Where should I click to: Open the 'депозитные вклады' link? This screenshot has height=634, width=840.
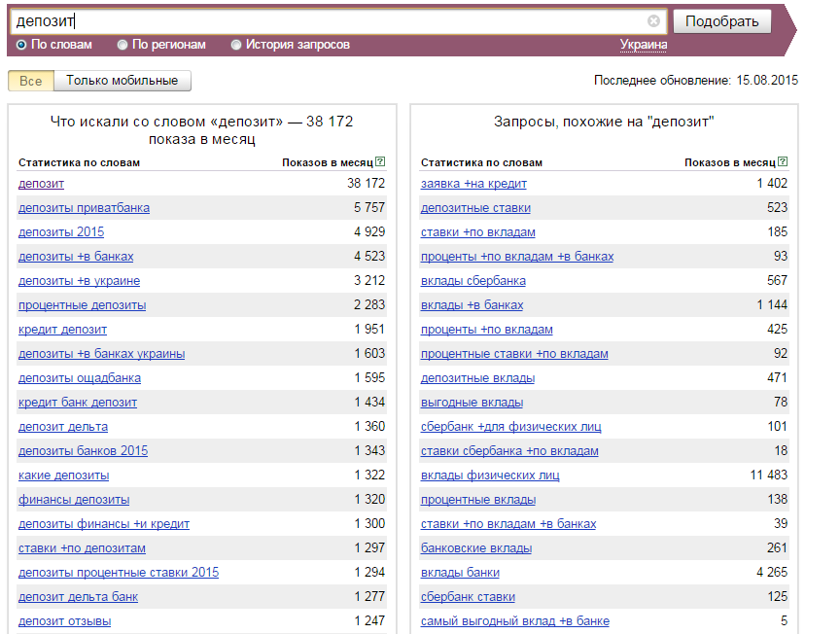tap(478, 378)
